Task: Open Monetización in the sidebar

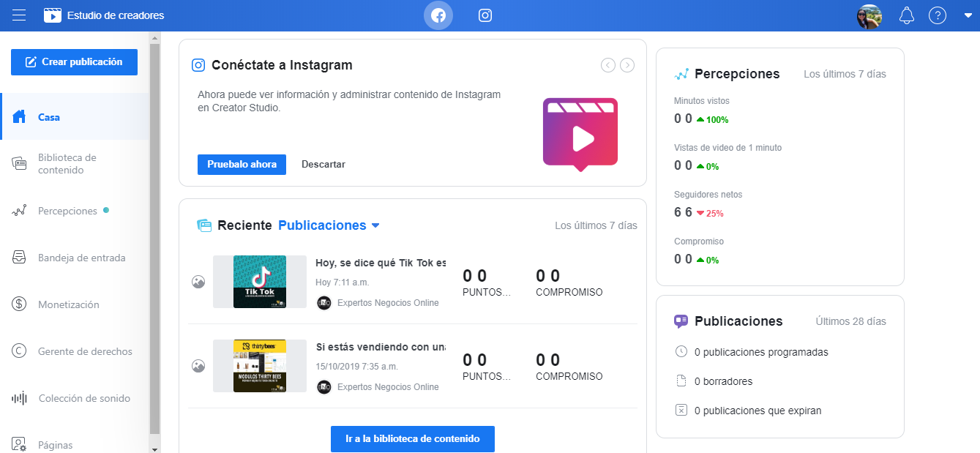Action: pyautogui.click(x=75, y=304)
